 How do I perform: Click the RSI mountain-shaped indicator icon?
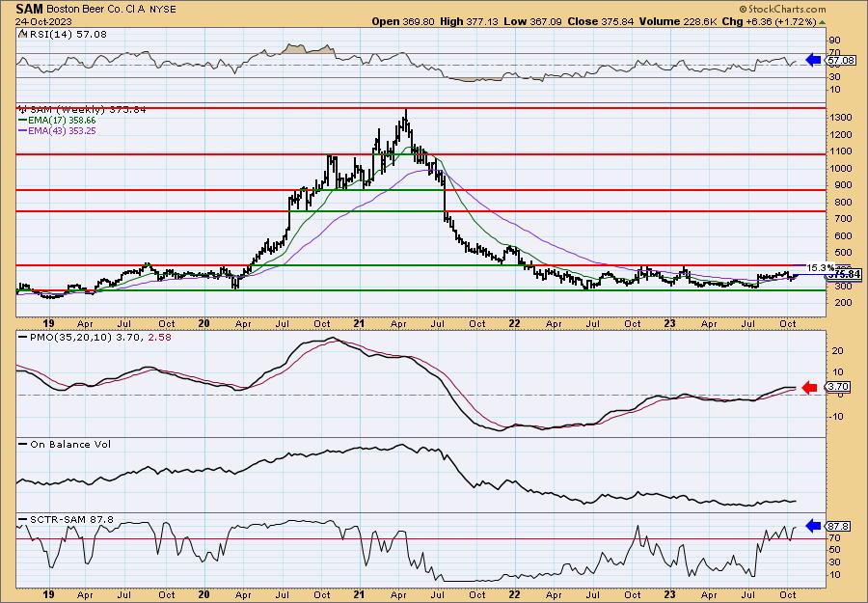[x=21, y=34]
